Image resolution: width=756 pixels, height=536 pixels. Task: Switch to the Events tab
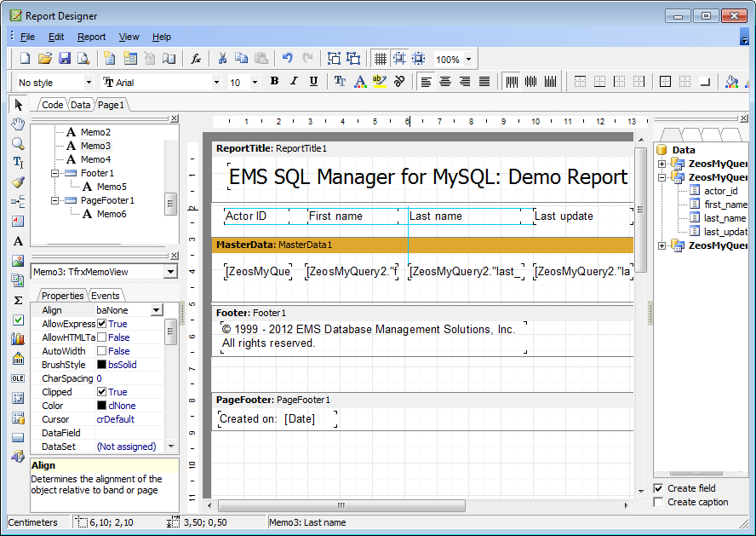coord(106,296)
